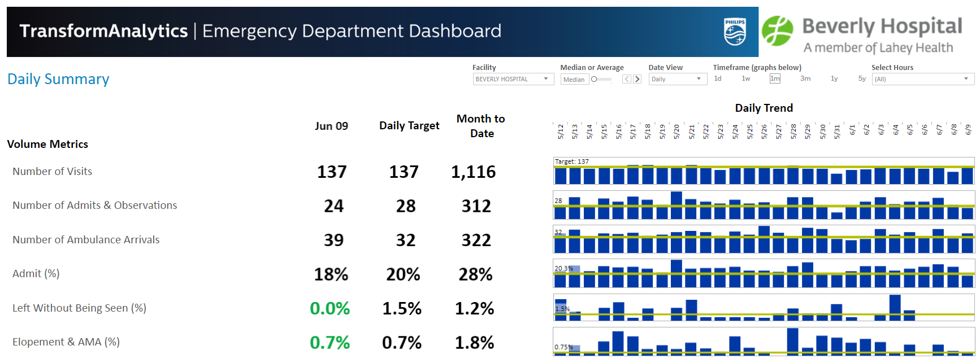
Task: Click the tallest bar in Left Without Being Seen chart
Action: click(x=895, y=308)
